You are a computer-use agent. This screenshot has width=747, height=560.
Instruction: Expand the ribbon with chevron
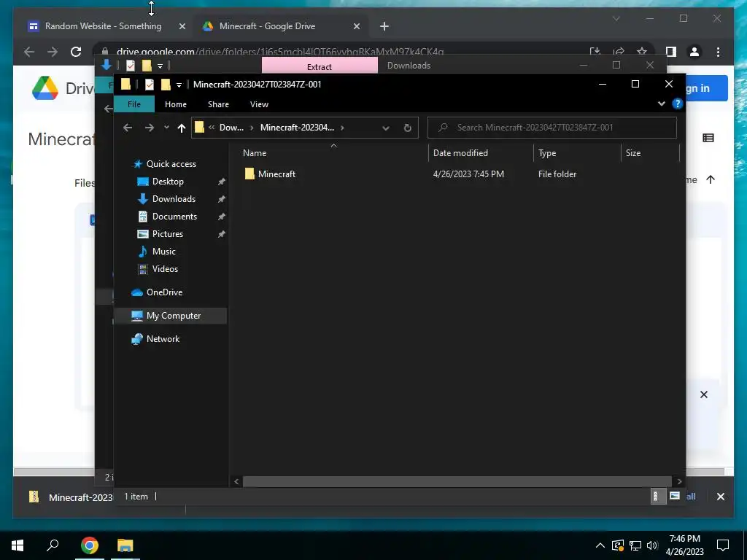[661, 104]
